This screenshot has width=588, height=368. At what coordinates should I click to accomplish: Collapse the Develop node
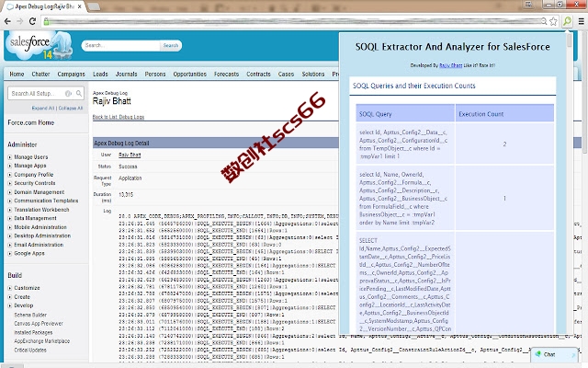coord(10,305)
